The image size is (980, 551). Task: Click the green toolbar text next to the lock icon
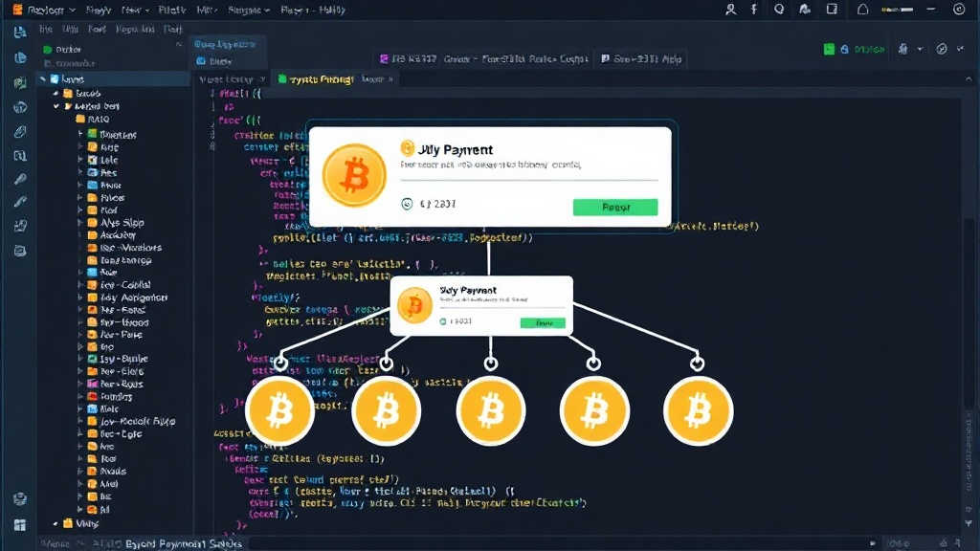coord(869,50)
